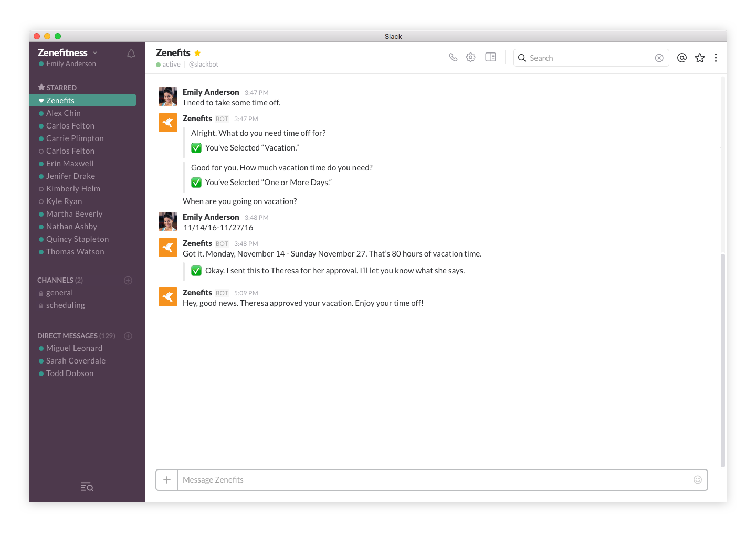This screenshot has height=545, width=756.
Task: Add a new channel with plus icon
Action: tap(128, 280)
